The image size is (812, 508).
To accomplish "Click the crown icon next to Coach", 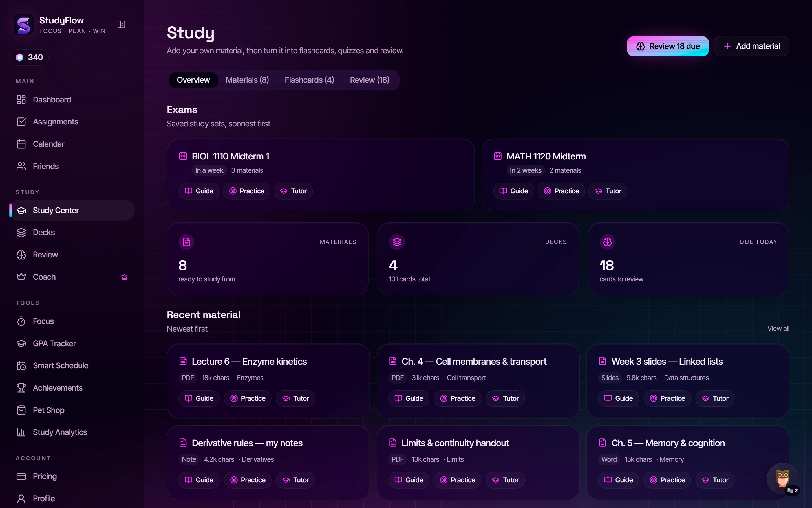I will pos(124,277).
